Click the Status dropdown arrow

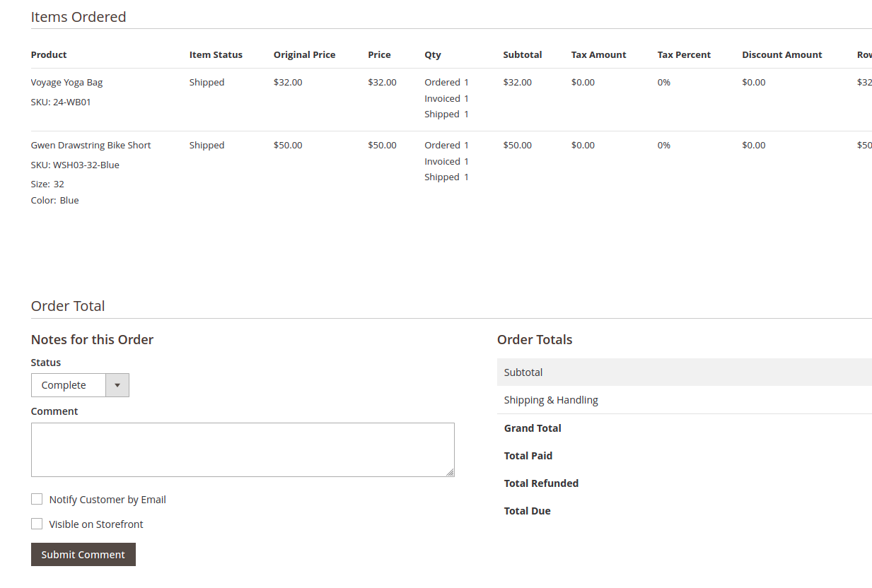[x=117, y=385]
